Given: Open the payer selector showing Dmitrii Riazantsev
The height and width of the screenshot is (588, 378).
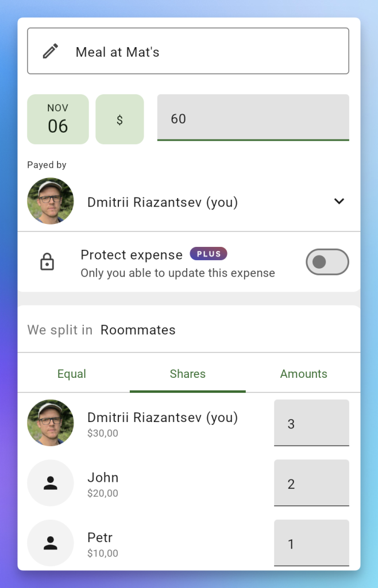Looking at the screenshot, I should (x=188, y=202).
